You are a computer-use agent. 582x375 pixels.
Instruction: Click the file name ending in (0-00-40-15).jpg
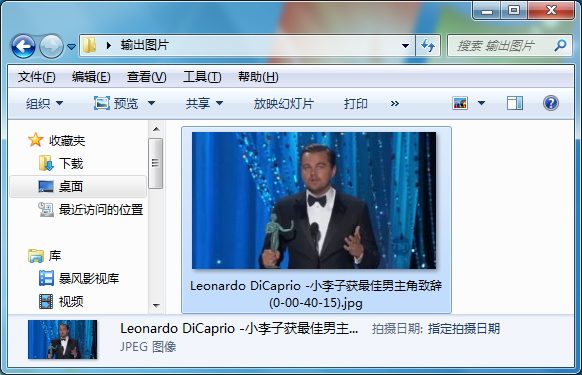tap(316, 294)
